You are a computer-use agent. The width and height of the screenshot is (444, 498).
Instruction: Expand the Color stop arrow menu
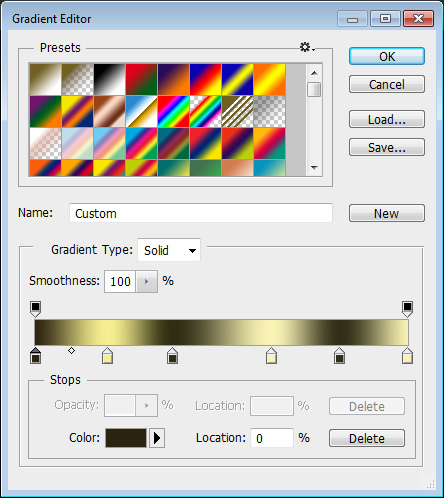(x=157, y=438)
